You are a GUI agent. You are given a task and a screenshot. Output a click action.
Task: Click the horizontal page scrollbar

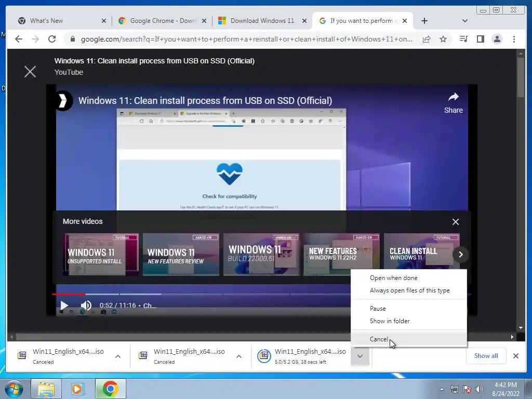pyautogui.click(x=261, y=337)
